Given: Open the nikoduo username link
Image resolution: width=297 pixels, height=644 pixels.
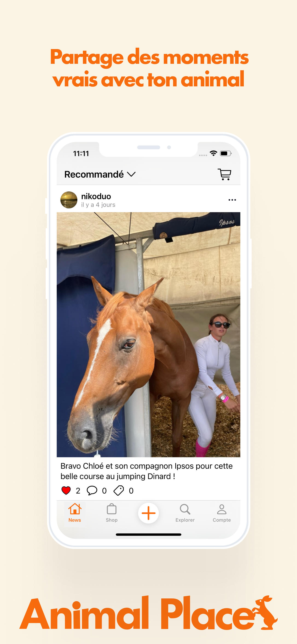Looking at the screenshot, I should 96,196.
